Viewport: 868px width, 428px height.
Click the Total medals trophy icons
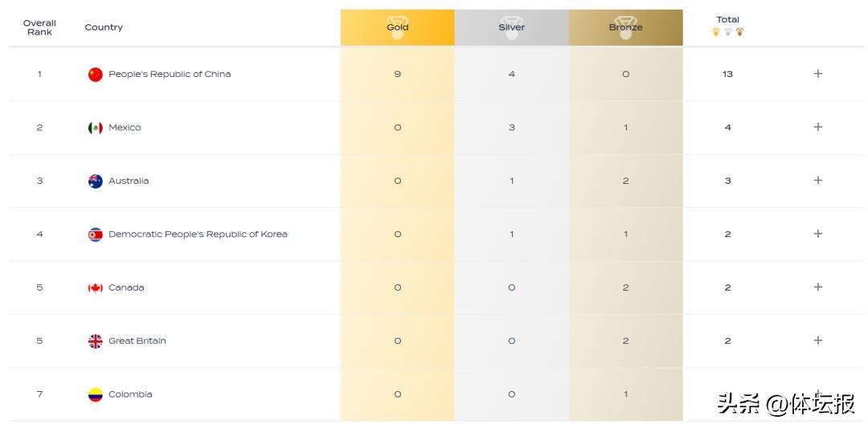[x=727, y=32]
